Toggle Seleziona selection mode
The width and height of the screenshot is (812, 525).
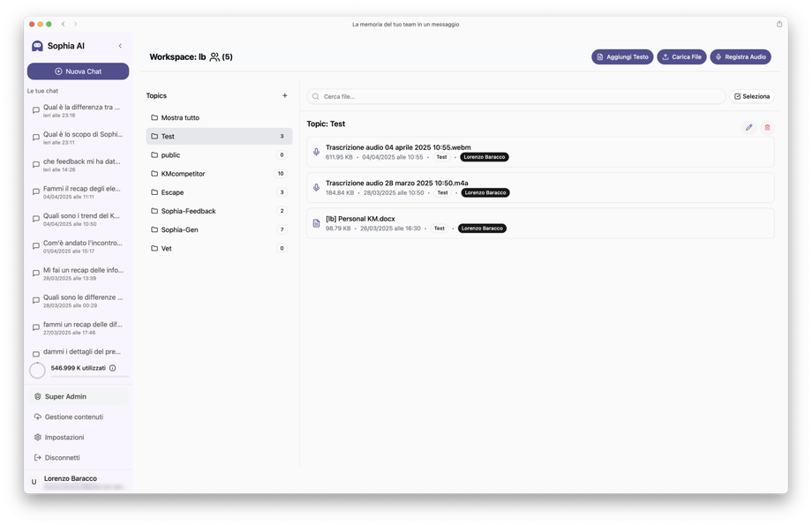(751, 96)
